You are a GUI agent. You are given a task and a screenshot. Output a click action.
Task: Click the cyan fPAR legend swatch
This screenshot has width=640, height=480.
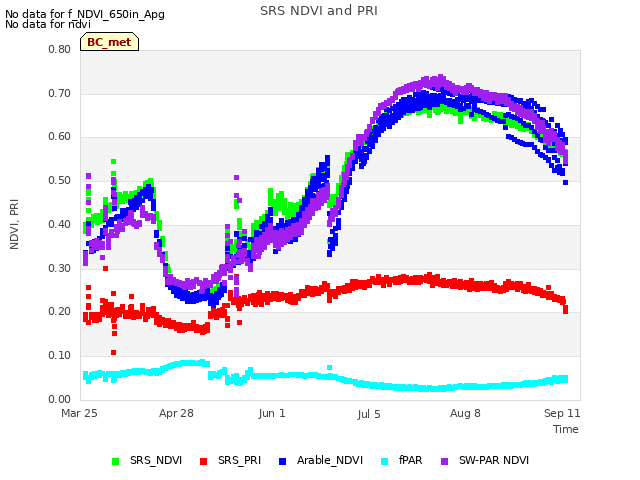pyautogui.click(x=384, y=461)
